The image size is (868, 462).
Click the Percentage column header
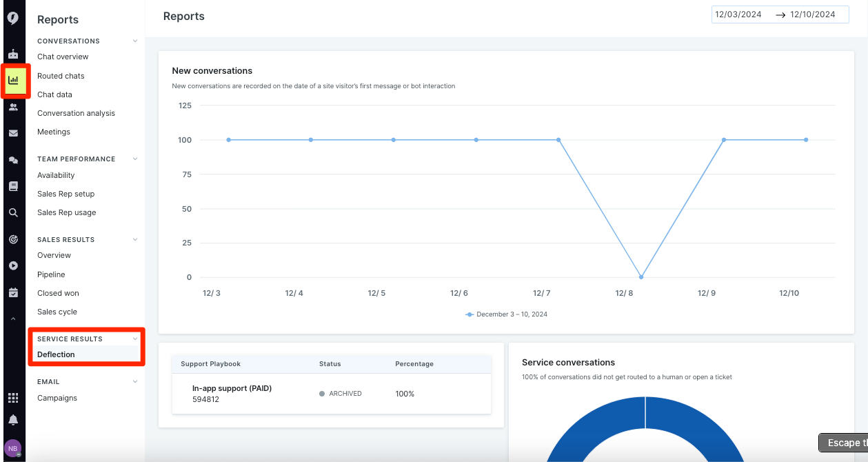click(x=414, y=363)
